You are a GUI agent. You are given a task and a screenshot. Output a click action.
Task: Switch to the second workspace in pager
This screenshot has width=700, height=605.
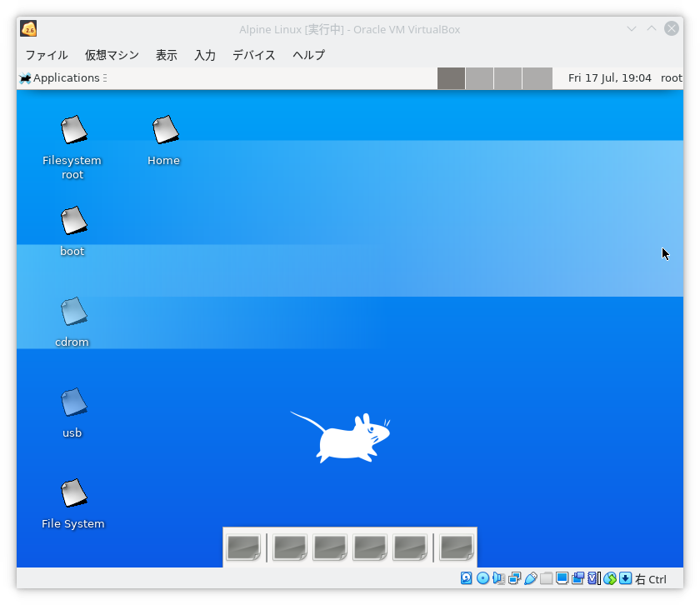[479, 78]
